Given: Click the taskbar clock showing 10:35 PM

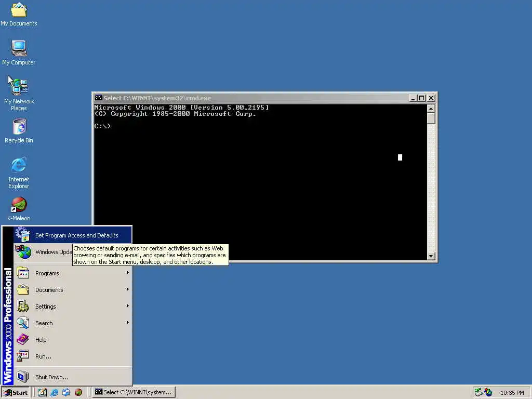Looking at the screenshot, I should (x=512, y=393).
